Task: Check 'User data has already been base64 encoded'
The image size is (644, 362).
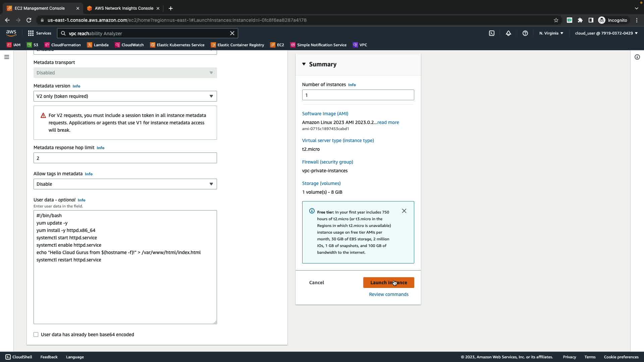Action: (36, 335)
